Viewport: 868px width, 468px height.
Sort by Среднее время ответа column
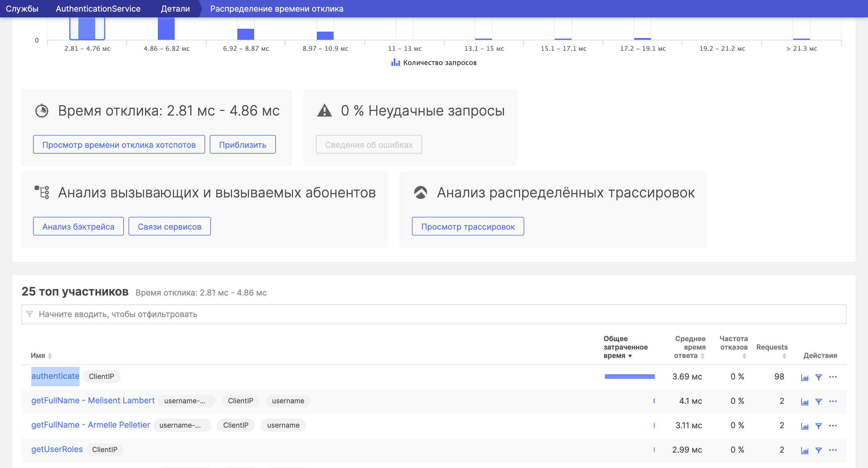(x=689, y=347)
